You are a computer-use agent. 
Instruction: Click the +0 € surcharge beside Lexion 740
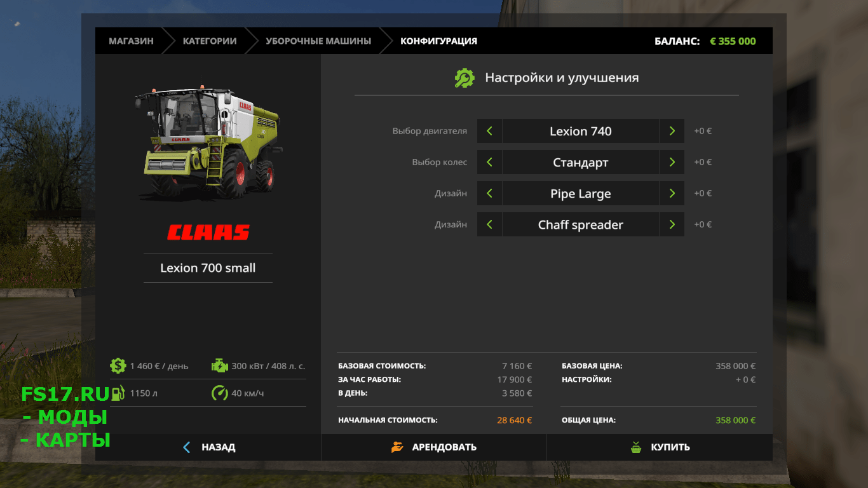703,131
